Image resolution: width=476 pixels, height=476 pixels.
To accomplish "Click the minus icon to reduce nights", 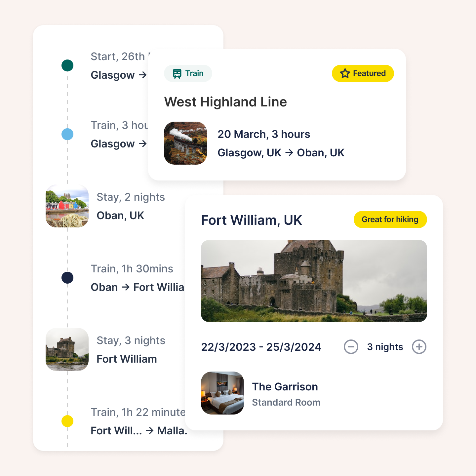I will (351, 347).
